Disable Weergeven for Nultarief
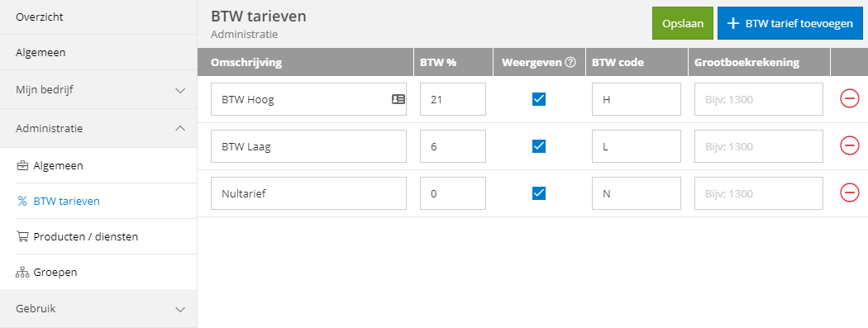 tap(539, 193)
